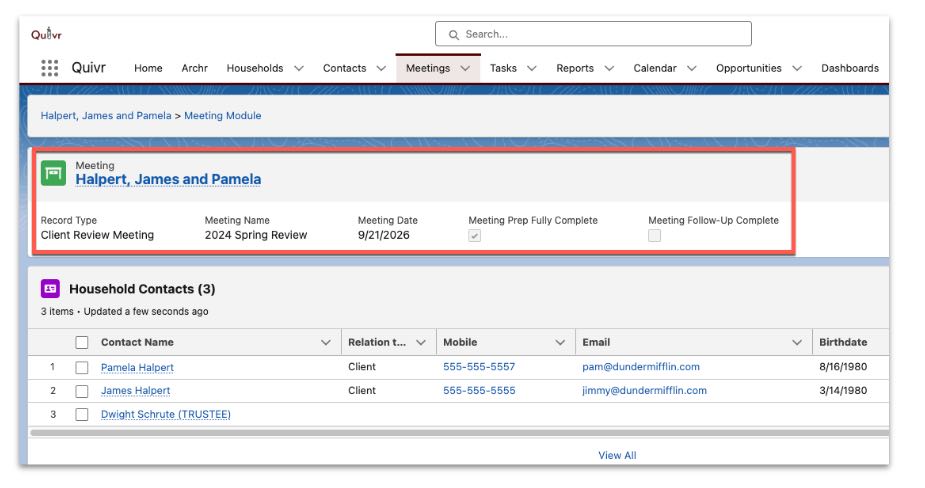Open Dwight Schrute (TRUSTEE) contact link
The image size is (925, 488).
coord(166,414)
